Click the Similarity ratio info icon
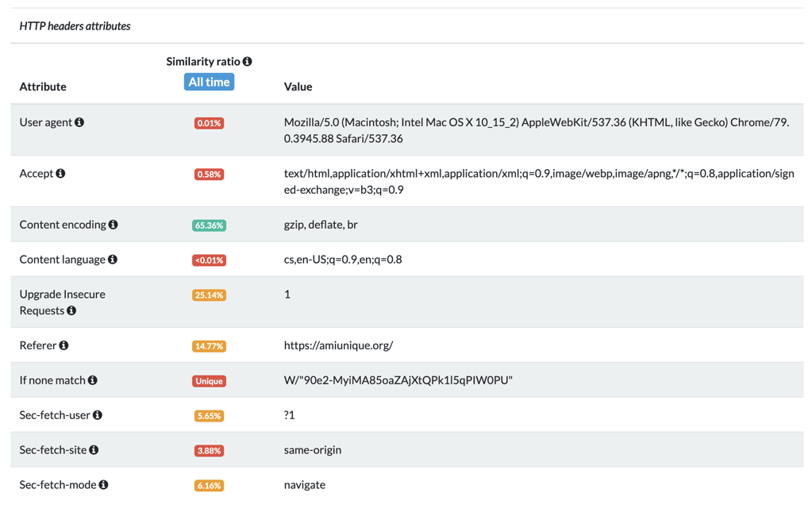Screen dimensions: 812x520 247,61
